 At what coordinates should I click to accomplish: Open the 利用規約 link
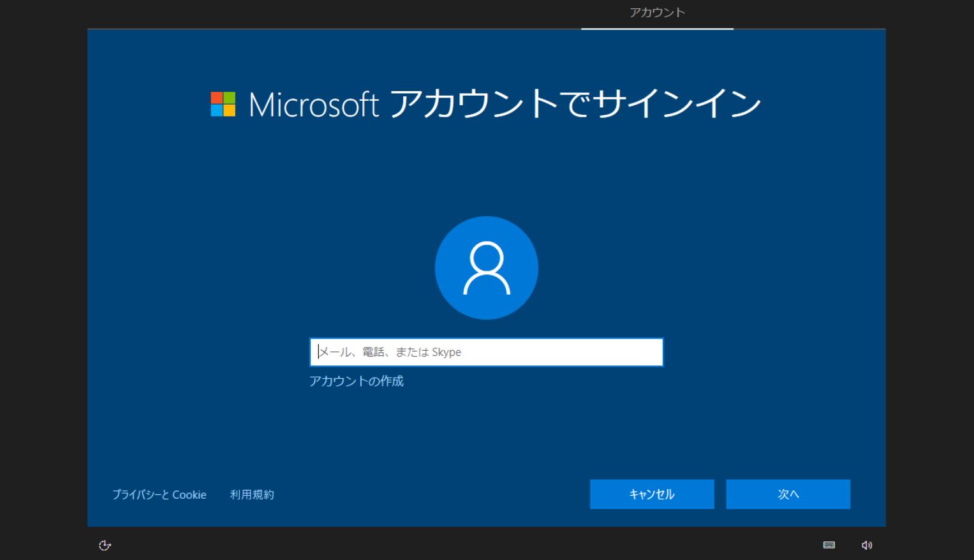click(x=252, y=494)
